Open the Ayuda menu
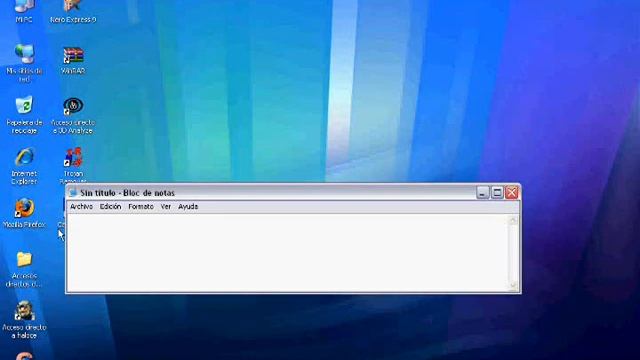The width and height of the screenshot is (640, 360). point(188,207)
